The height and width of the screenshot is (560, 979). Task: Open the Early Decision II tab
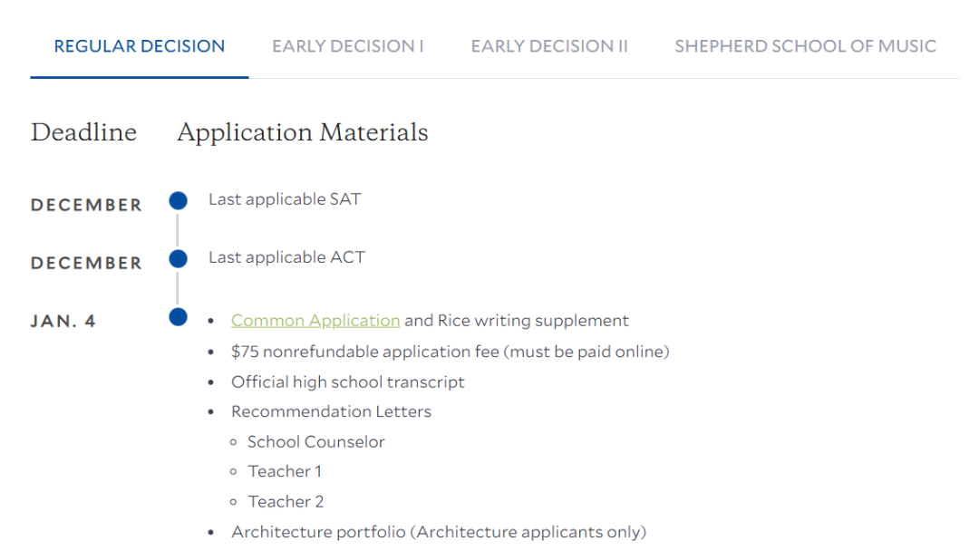[548, 46]
